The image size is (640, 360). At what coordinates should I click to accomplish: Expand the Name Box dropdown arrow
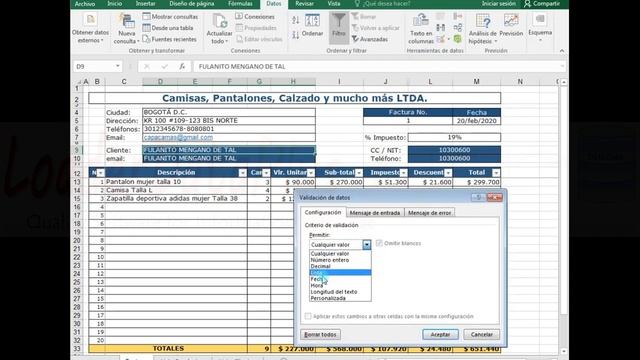118,66
